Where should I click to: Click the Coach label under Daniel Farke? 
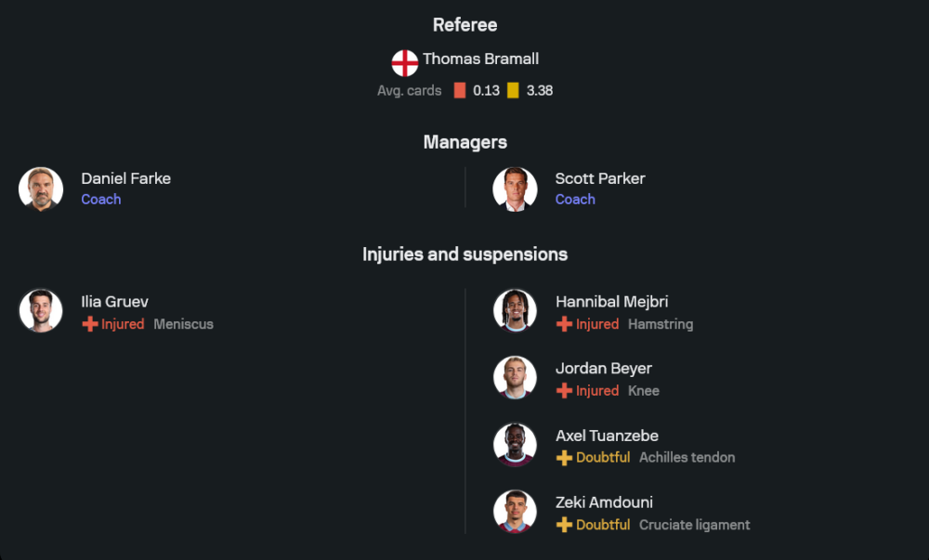coord(101,200)
